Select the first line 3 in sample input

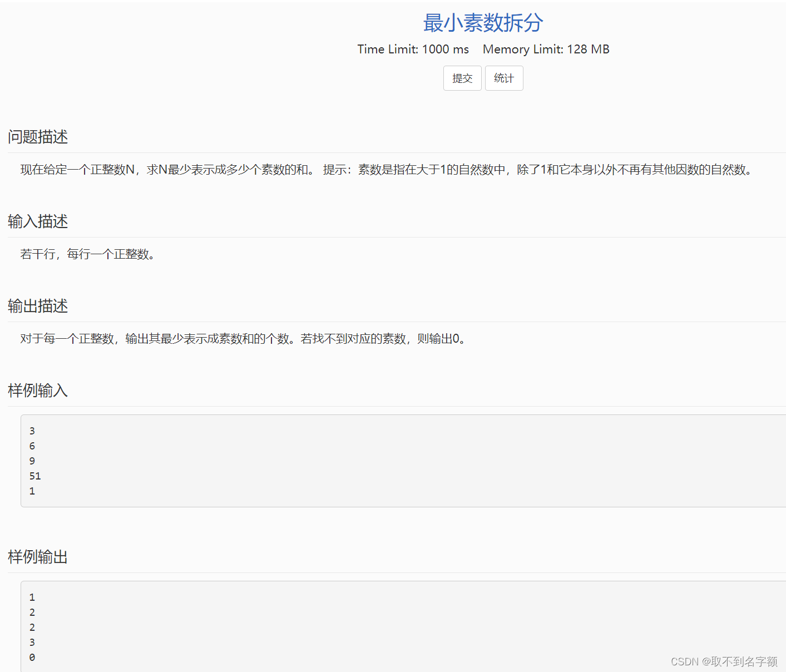click(x=32, y=431)
